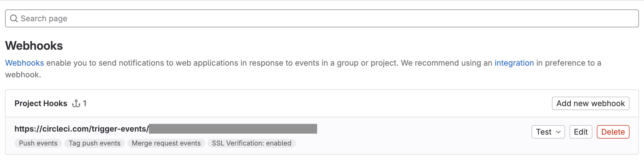The image size is (644, 162).
Task: Click the Test dropdown chevron arrow
Action: coord(558,132)
